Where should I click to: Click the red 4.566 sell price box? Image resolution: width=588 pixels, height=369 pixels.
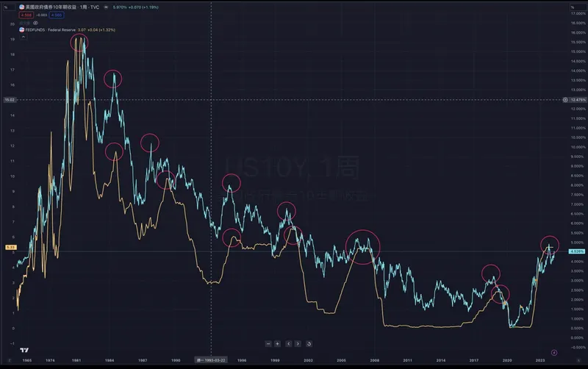tap(26, 15)
